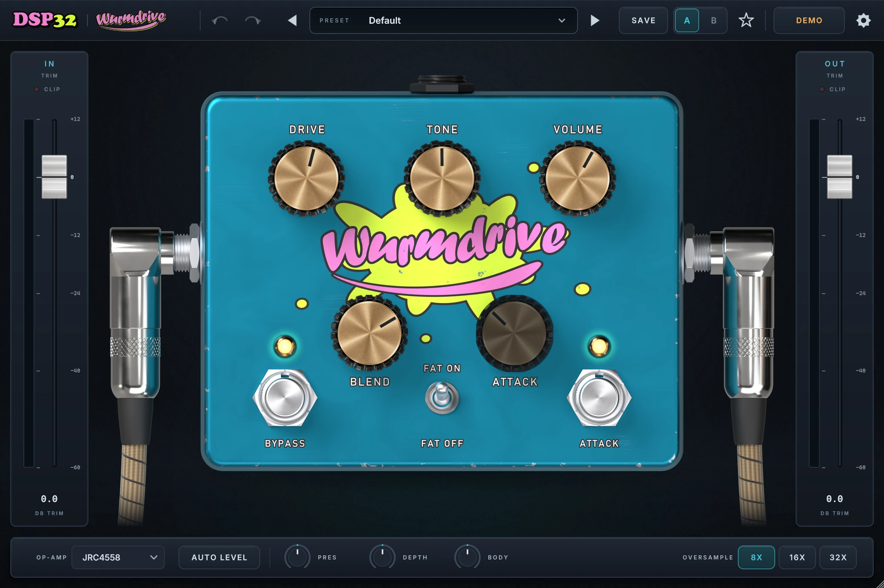The height and width of the screenshot is (588, 884).
Task: Go to previous preset with left triangle
Action: coord(292,20)
